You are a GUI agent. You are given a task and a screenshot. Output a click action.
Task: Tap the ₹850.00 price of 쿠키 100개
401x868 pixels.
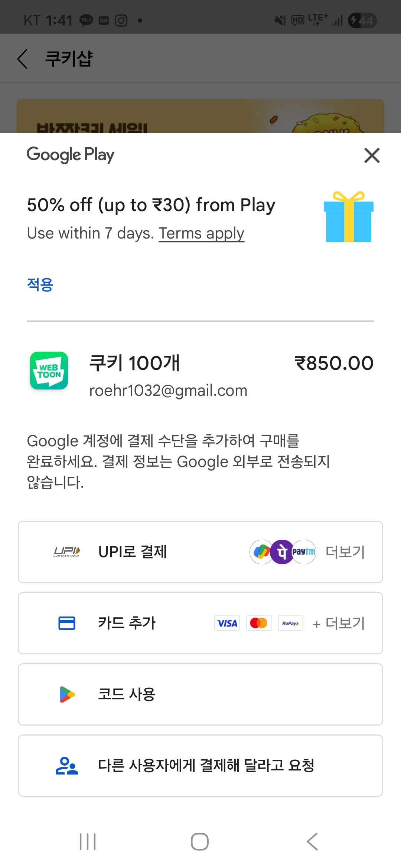(334, 363)
